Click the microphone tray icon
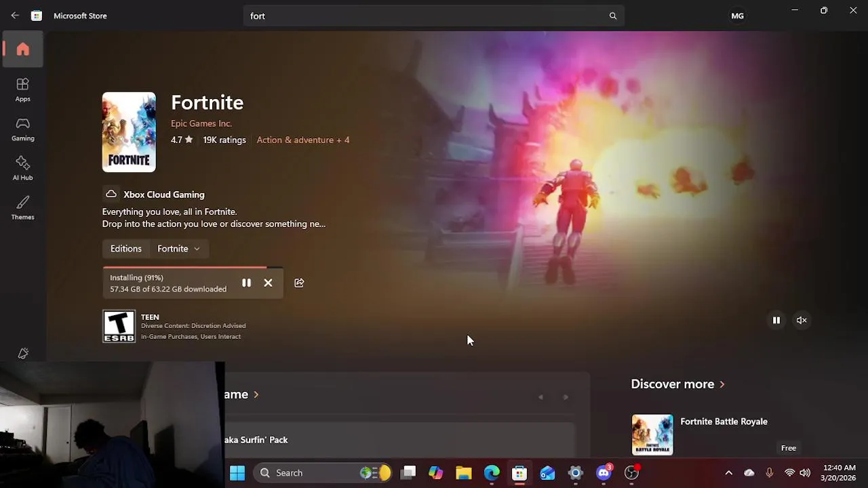868x488 pixels. point(769,472)
